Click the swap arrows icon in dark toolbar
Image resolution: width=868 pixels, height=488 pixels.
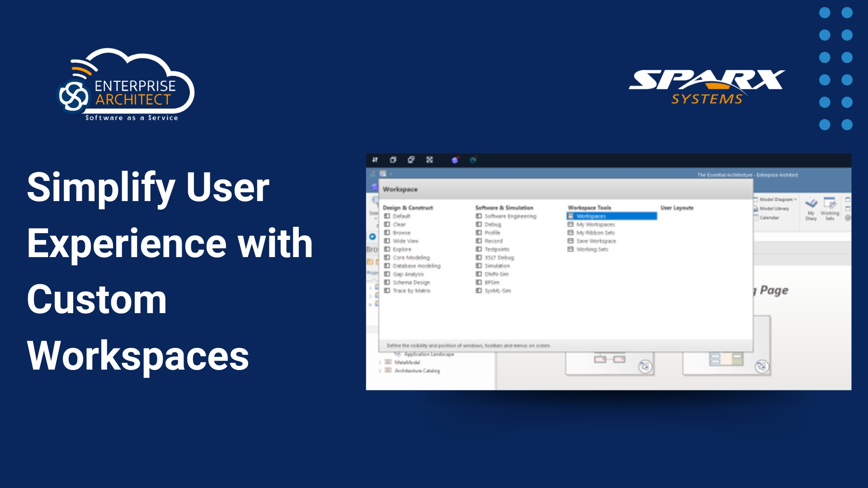tap(375, 160)
